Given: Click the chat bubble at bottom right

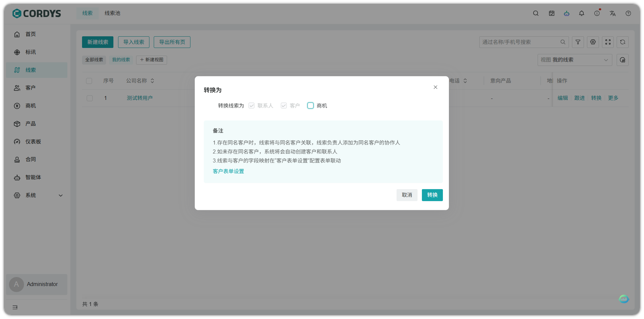Looking at the screenshot, I should pyautogui.click(x=624, y=299).
